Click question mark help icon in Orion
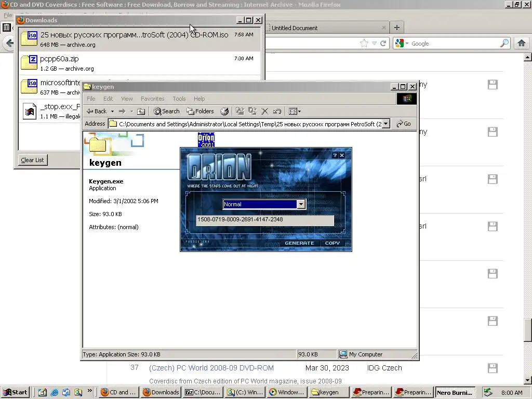 click(x=335, y=155)
